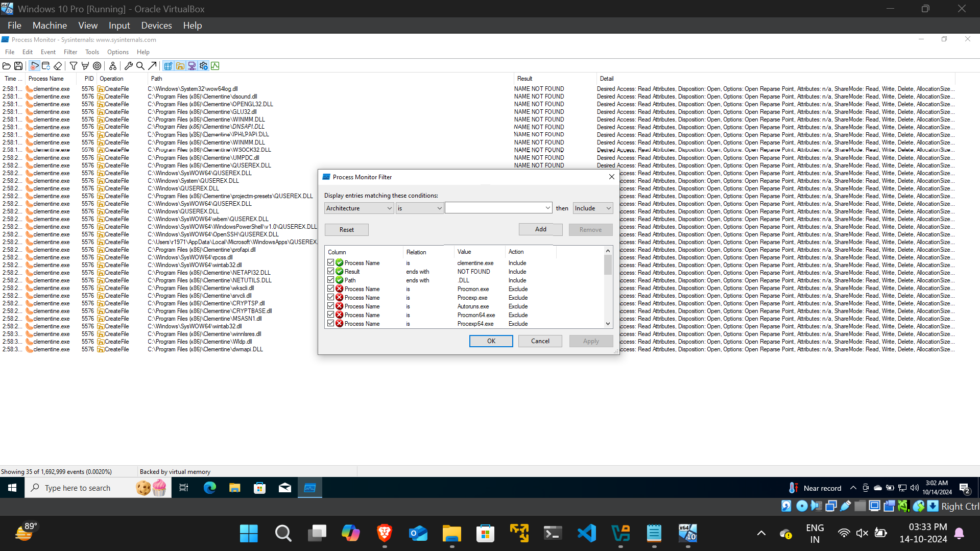Click the Save toolbar icon
This screenshot has width=980, height=551.
[x=18, y=66]
